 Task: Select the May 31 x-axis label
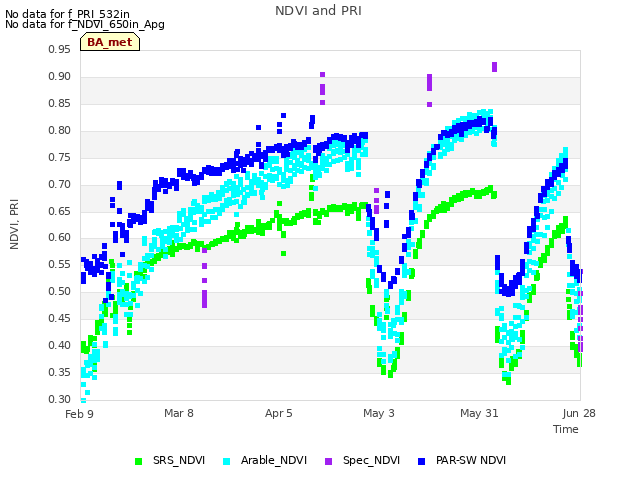coord(479,413)
